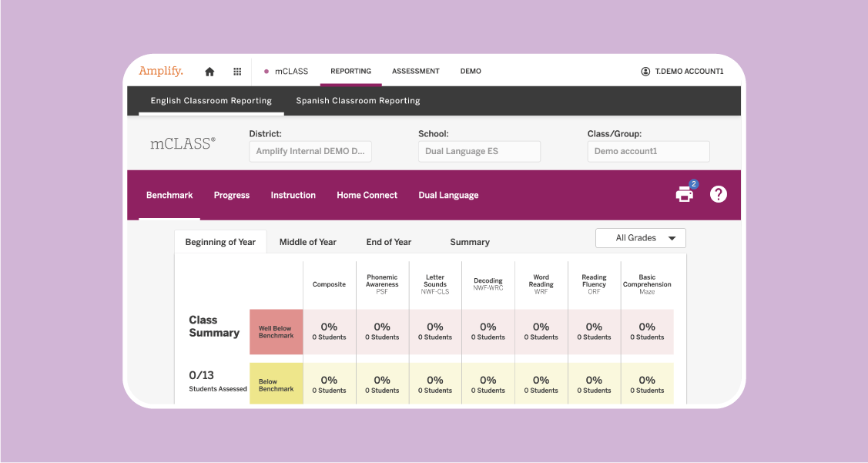Select the Summary tab
Image resolution: width=868 pixels, height=463 pixels.
[470, 242]
